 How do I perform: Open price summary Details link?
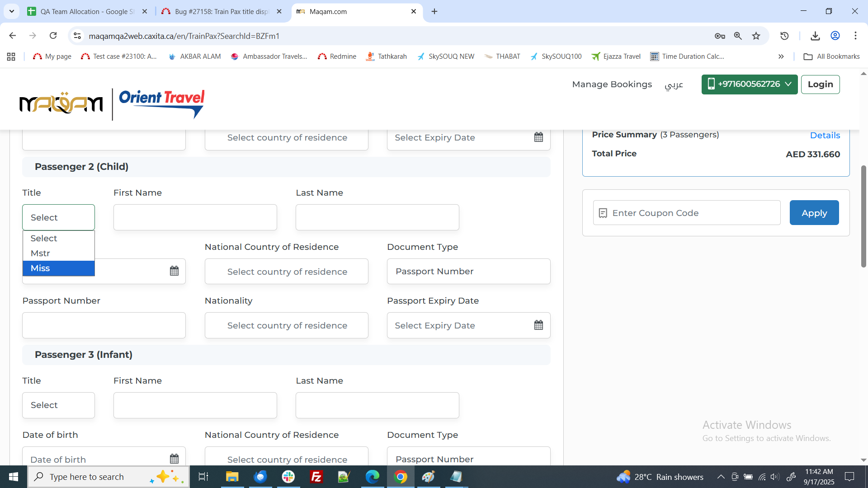pyautogui.click(x=825, y=136)
